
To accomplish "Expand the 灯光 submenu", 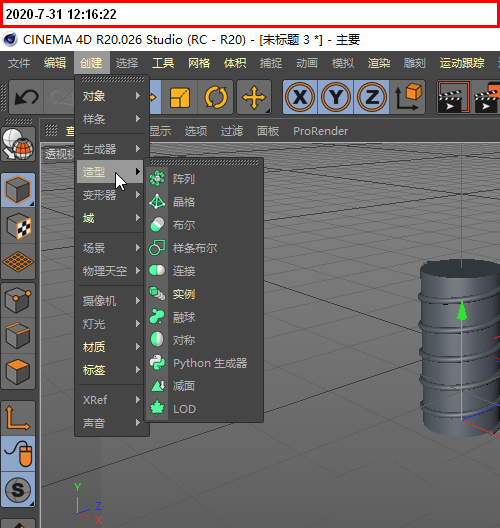I will tap(111, 324).
